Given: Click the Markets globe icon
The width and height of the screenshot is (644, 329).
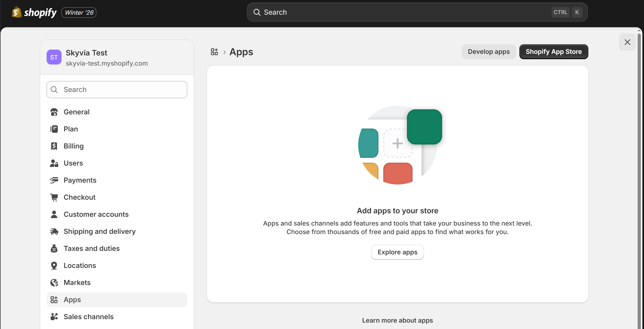Looking at the screenshot, I should 54,283.
